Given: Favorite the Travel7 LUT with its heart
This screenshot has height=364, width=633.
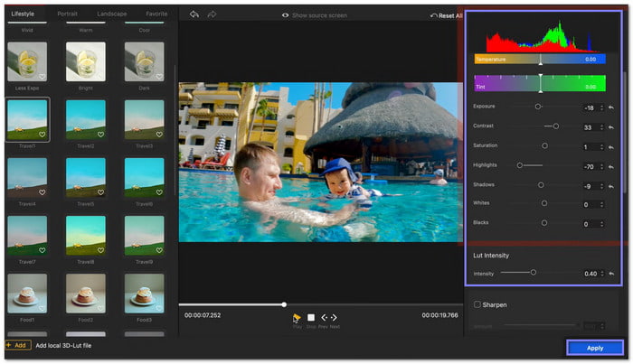Looking at the screenshot, I should coord(42,250).
